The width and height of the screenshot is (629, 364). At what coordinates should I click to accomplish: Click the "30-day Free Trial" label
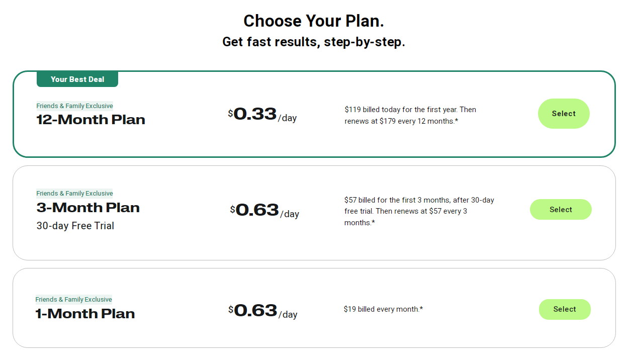click(x=75, y=226)
